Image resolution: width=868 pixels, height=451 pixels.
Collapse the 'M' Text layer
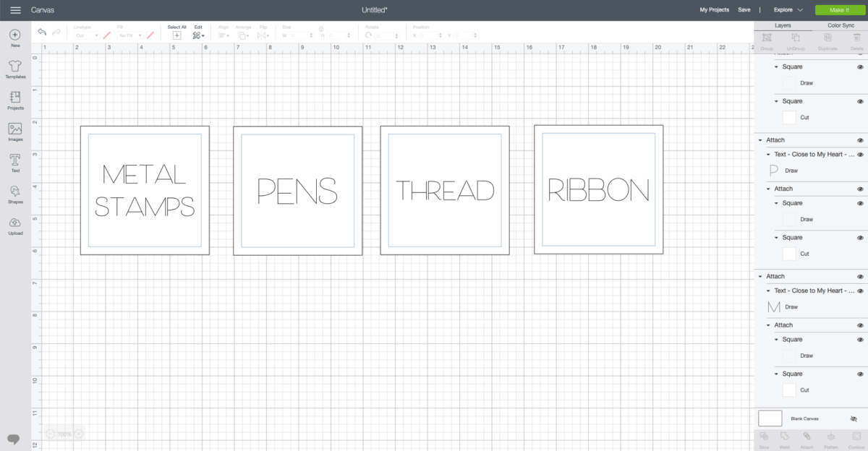click(x=768, y=291)
